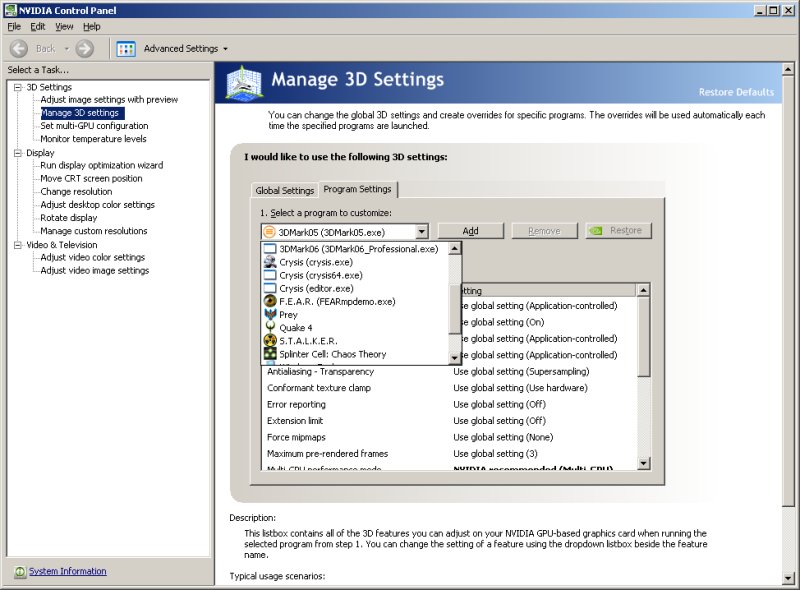Click the S.T.A.L.K.E.R. radiation icon
This screenshot has height=590, width=800.
270,341
